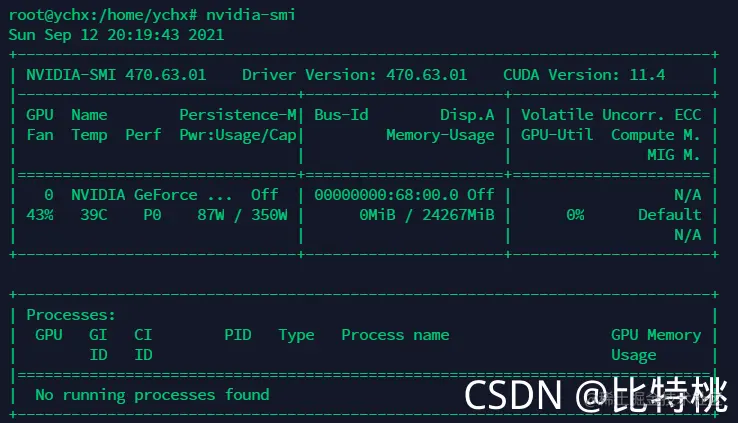Click the GPU utilization value 0%

[x=575, y=215]
